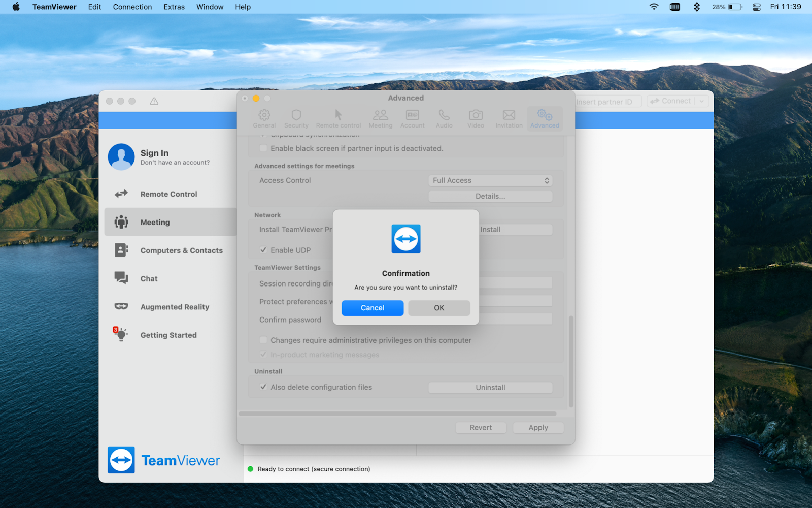The width and height of the screenshot is (812, 508).
Task: Click the Connect button in main window
Action: [x=670, y=101]
